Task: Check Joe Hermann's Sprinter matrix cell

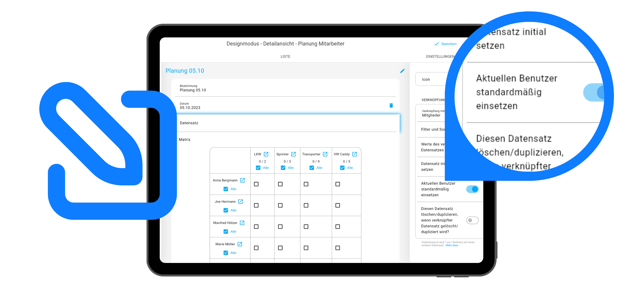Action: [x=280, y=205]
